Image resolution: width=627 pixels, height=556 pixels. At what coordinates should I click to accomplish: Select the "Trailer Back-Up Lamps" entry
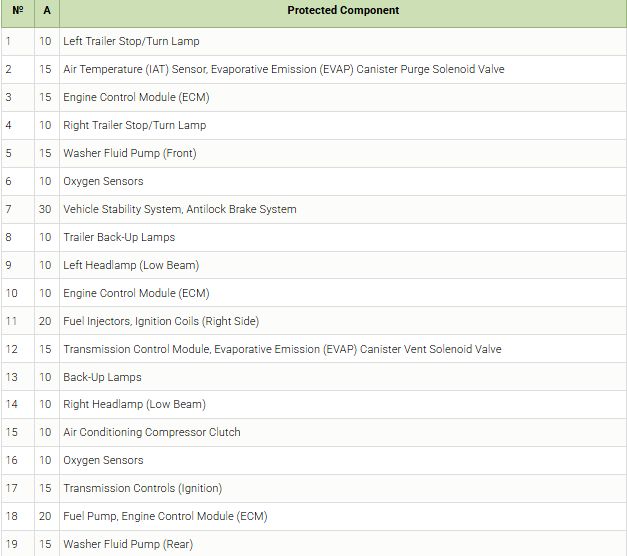click(x=119, y=237)
